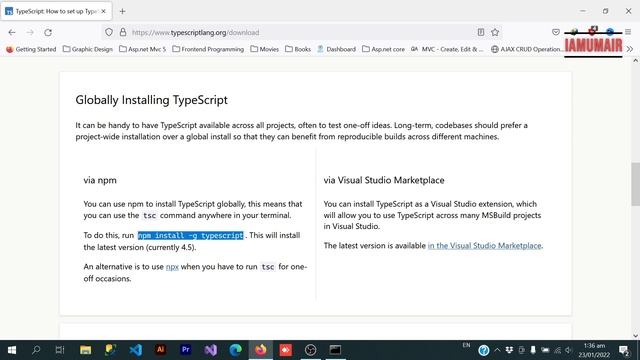Open the network Wi-Fi tray icon
Screen dimensions: 640x360
[557, 350]
